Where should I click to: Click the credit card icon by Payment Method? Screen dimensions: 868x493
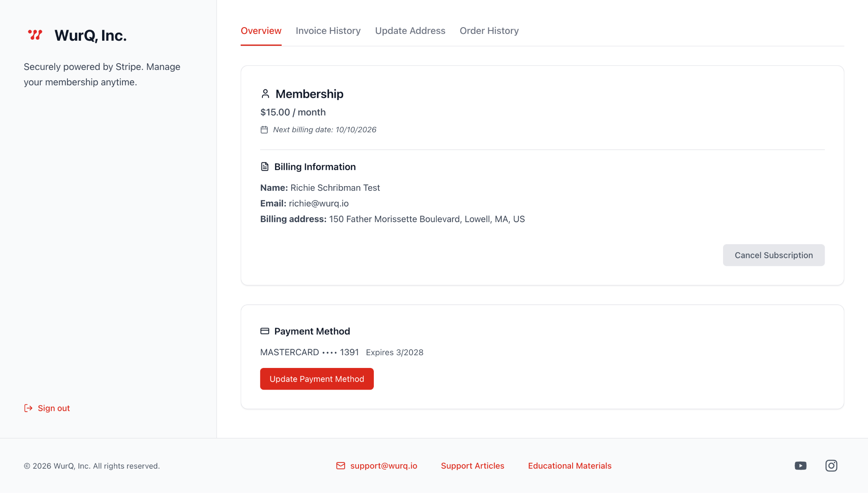265,331
